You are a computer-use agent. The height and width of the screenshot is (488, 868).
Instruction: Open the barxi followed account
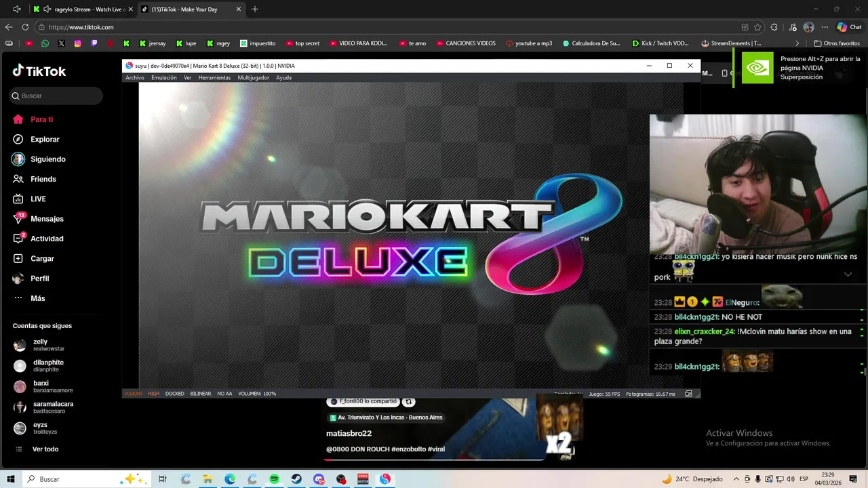[43, 386]
